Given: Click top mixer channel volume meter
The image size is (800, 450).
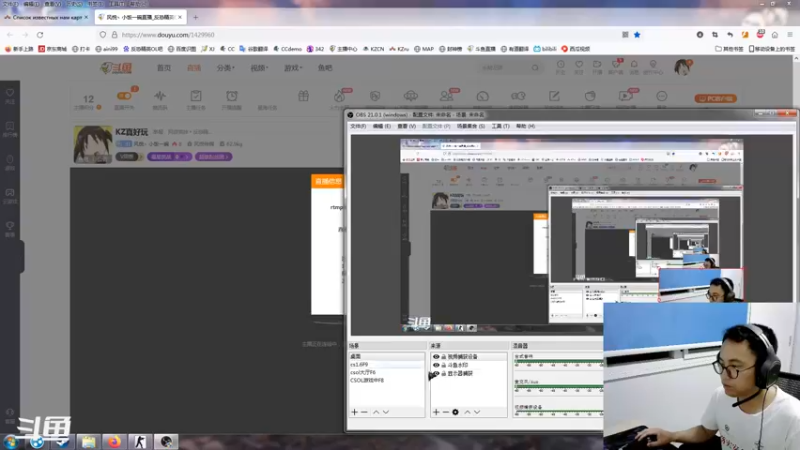Looking at the screenshot, I should [x=558, y=363].
